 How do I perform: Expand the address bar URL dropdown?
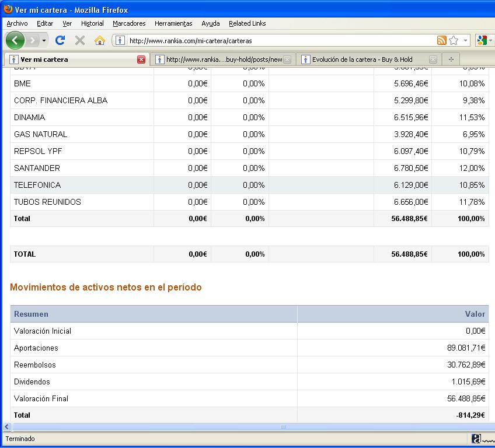[465, 41]
